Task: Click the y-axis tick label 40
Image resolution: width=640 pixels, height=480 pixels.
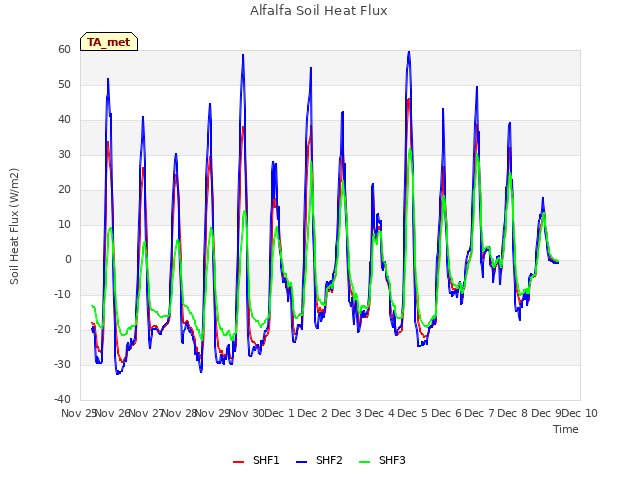Action: 64,120
